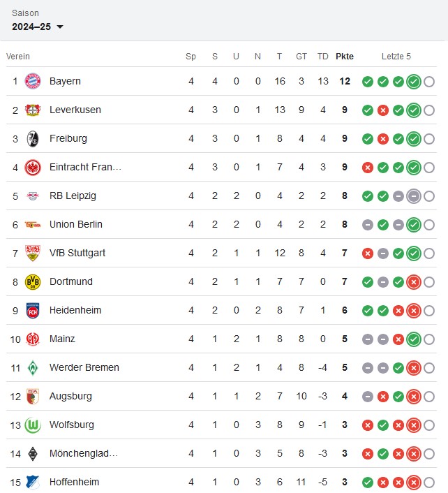This screenshot has width=448, height=493.
Task: Click the VfB Stuttgart crest
Action: 33,253
